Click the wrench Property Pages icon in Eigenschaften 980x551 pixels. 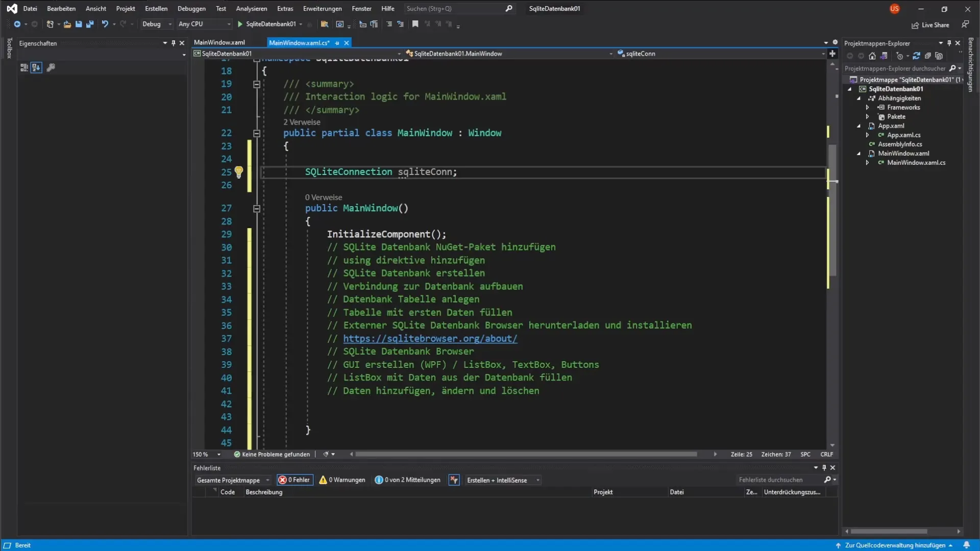[x=51, y=67]
